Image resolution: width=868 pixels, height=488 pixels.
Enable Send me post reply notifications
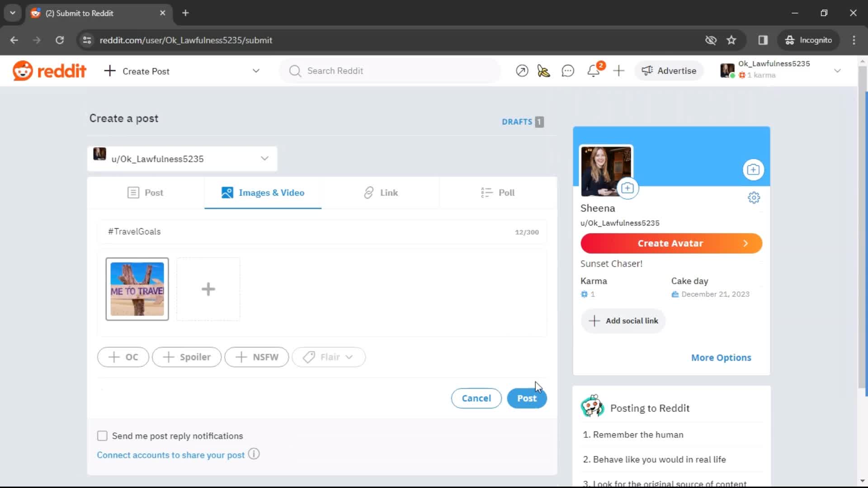pos(103,436)
